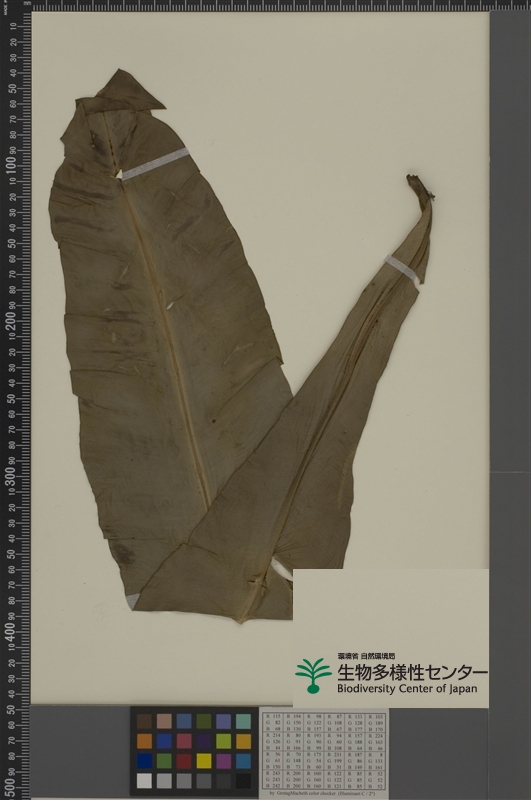Image resolution: width=531 pixels, height=800 pixels.
Task: Click the 100 mark on the left ruler
Action: click(x=10, y=165)
